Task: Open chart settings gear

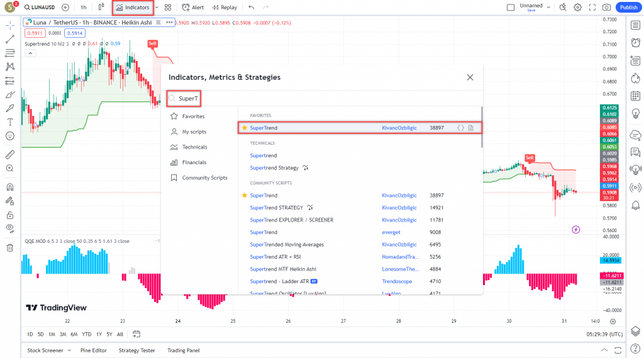Action: [x=577, y=8]
